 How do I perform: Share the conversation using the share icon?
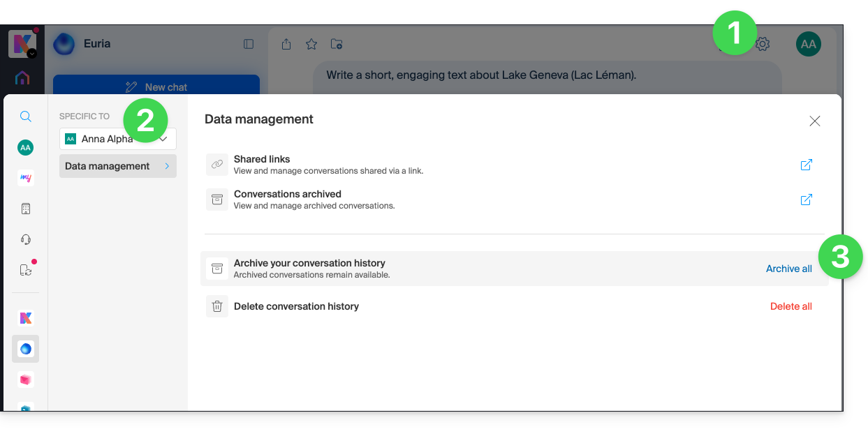(x=286, y=44)
